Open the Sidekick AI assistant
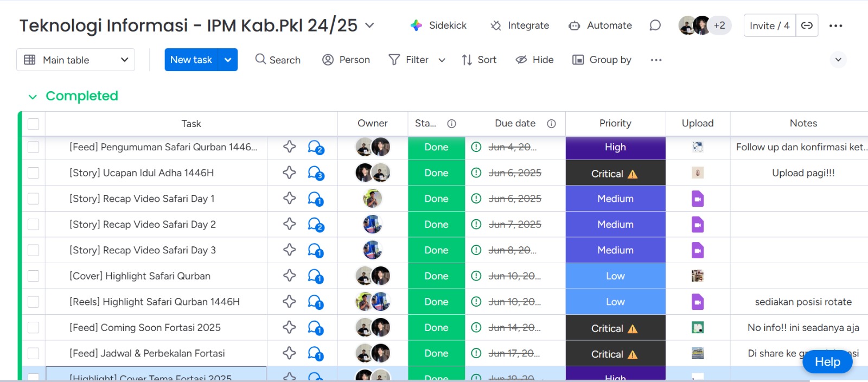 pyautogui.click(x=416, y=26)
